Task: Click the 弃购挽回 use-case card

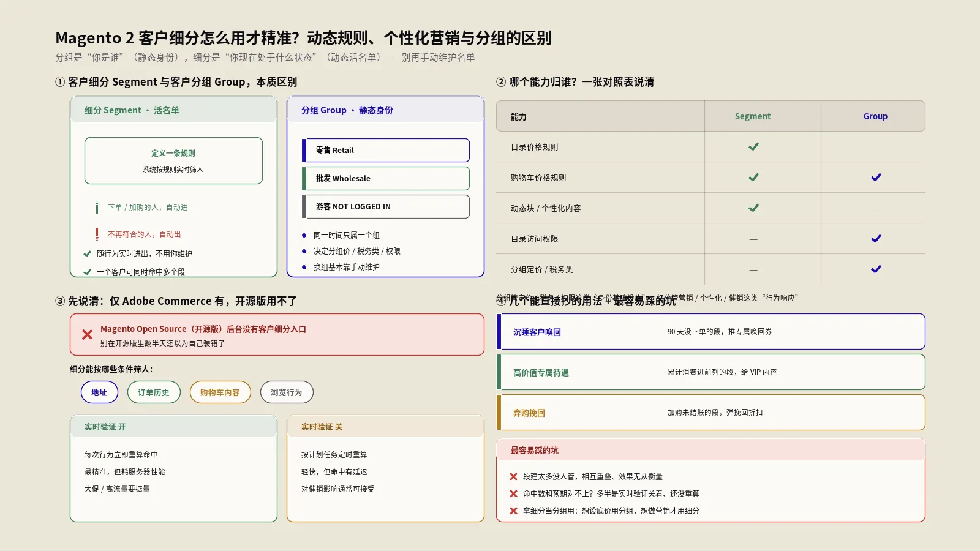Action: coord(710,413)
